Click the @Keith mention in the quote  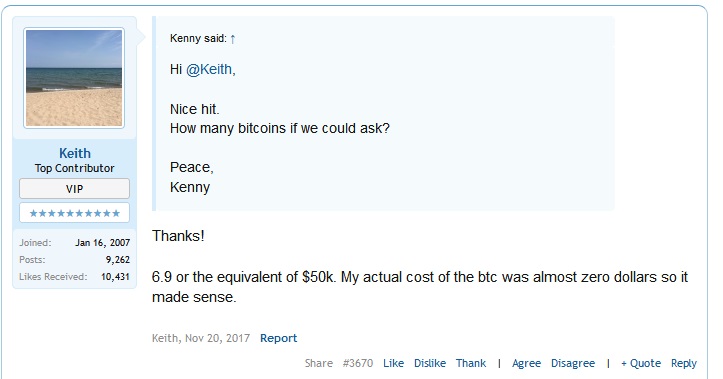210,69
